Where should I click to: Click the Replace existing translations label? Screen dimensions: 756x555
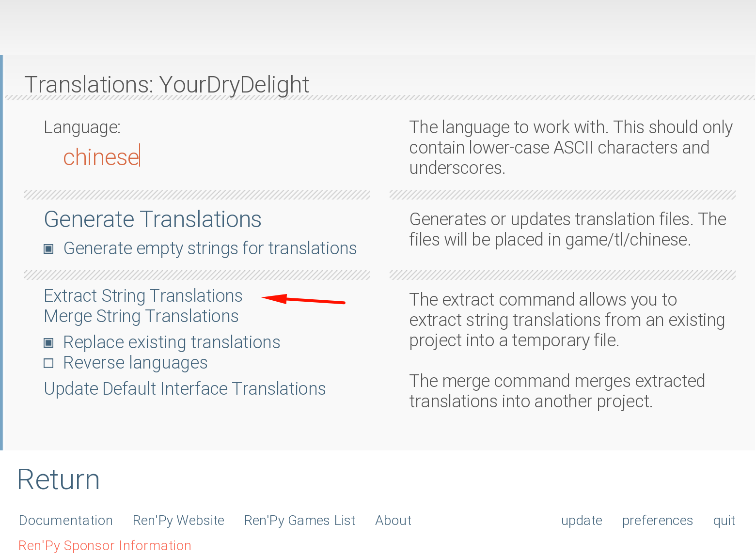(x=172, y=342)
